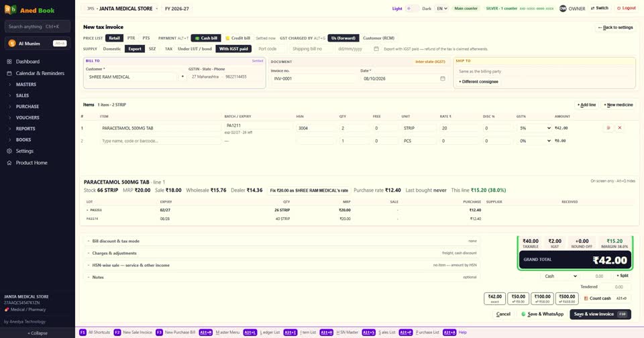
Task: Open GST% dropdown on the empty second line
Action: point(535,141)
